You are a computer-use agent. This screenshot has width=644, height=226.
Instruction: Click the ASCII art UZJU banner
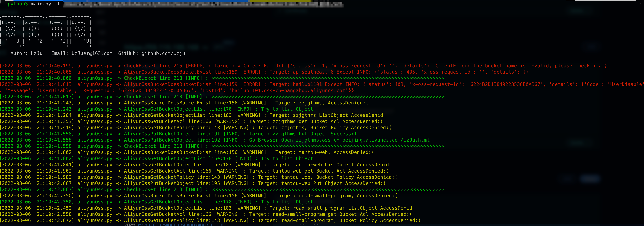pos(45,32)
